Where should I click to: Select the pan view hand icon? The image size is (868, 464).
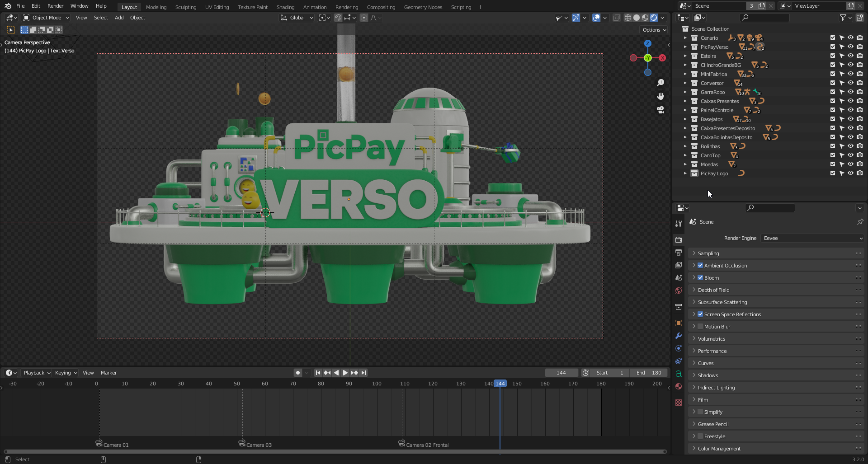[660, 96]
